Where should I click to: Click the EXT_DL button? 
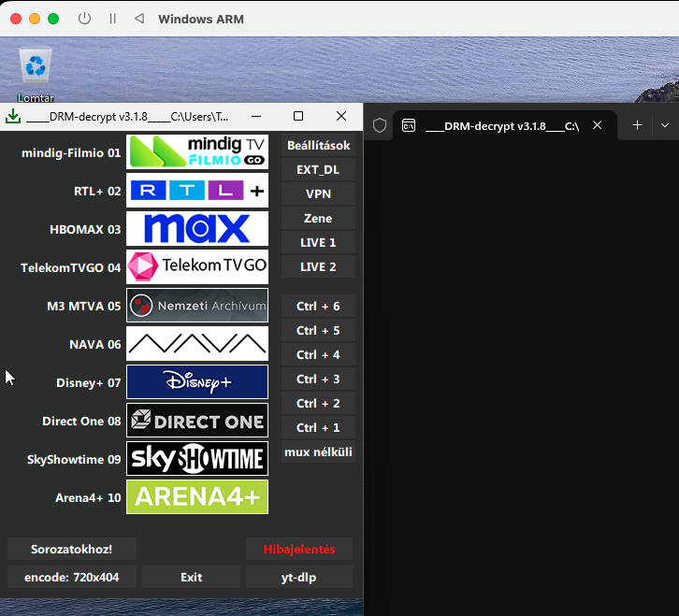318,170
